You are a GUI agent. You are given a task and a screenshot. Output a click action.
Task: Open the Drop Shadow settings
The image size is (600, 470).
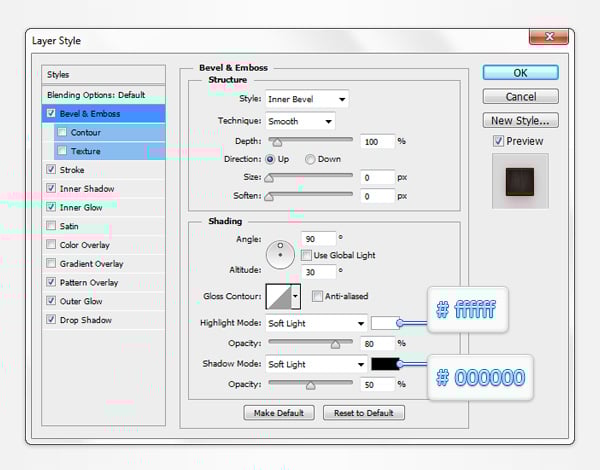pyautogui.click(x=85, y=321)
